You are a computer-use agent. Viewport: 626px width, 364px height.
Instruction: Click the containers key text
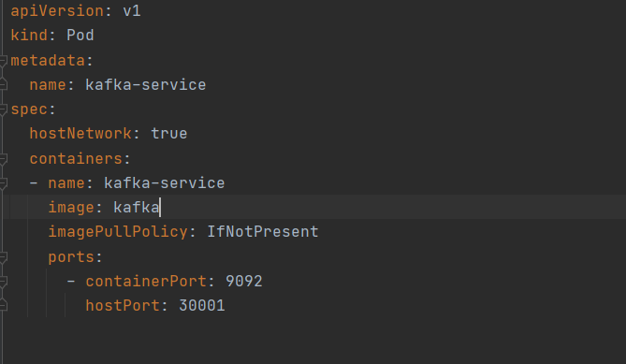coord(76,159)
